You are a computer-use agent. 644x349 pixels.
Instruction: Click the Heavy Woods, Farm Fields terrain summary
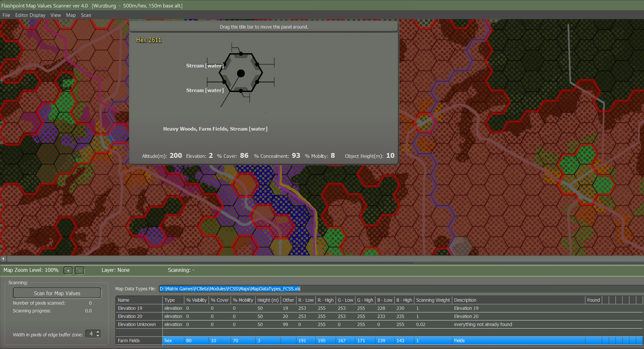point(215,129)
